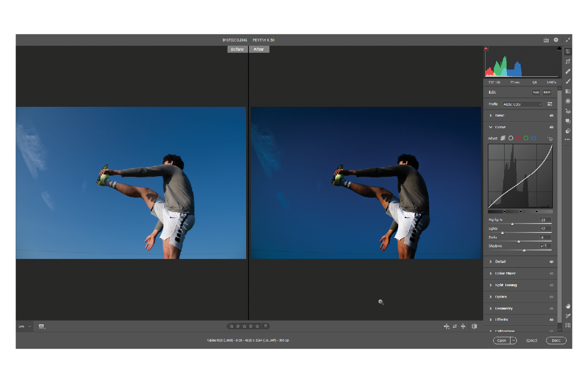Open the Snapshots panel icon
The height and width of the screenshot is (383, 588).
568,121
